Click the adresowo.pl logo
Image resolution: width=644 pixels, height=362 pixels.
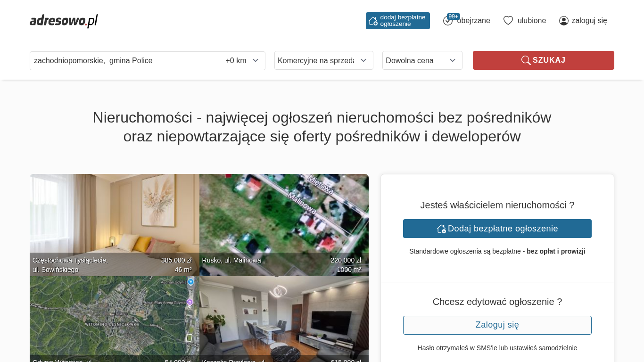(x=64, y=21)
